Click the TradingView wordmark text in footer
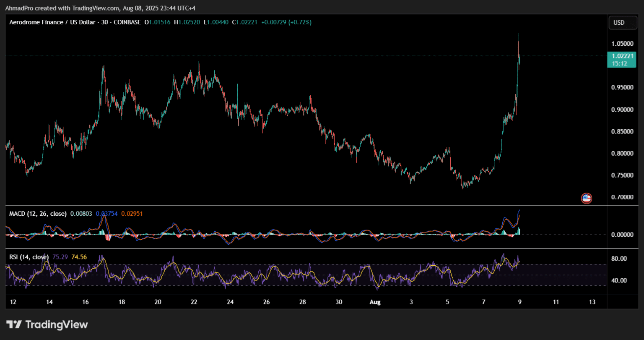Image resolution: width=644 pixels, height=340 pixels. pyautogui.click(x=57, y=324)
